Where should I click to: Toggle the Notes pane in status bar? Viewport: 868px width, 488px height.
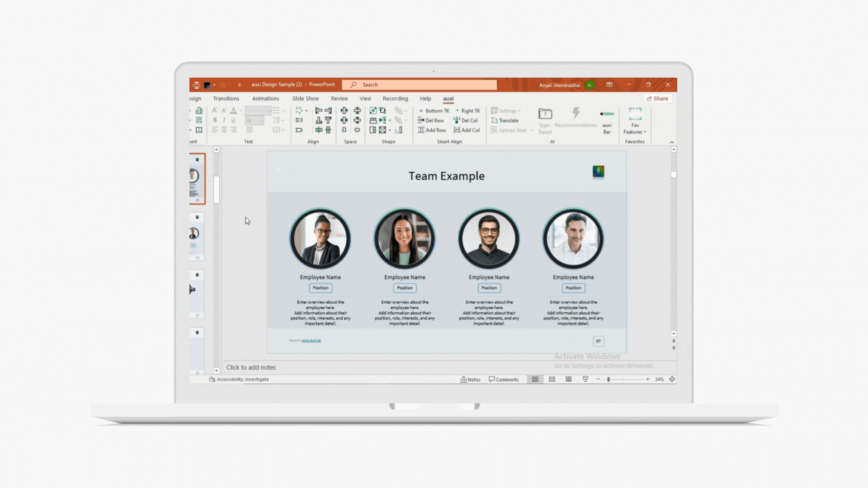point(470,380)
